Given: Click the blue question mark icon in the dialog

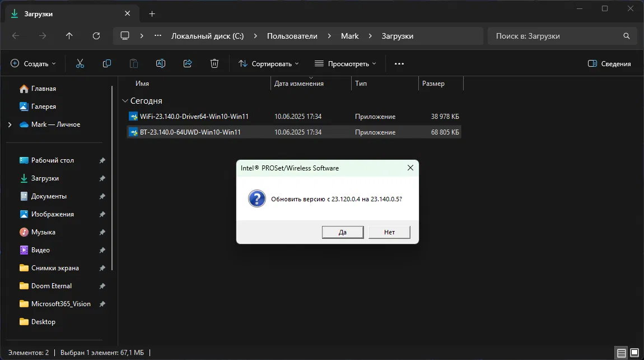Looking at the screenshot, I should tap(257, 199).
